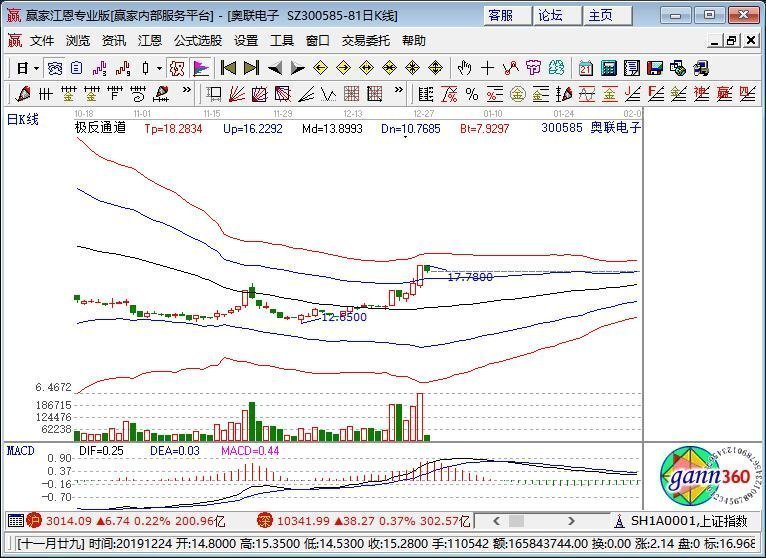Open the 帮助 menu

(x=414, y=41)
